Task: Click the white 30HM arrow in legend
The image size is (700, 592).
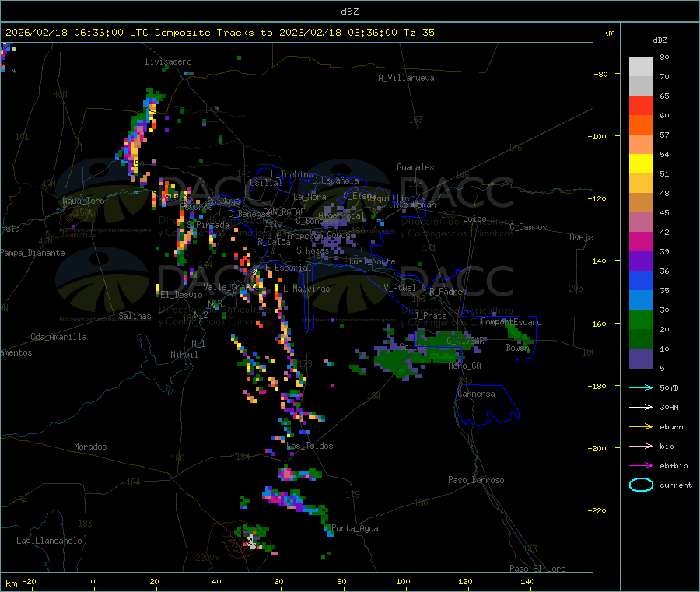Action: (x=641, y=407)
